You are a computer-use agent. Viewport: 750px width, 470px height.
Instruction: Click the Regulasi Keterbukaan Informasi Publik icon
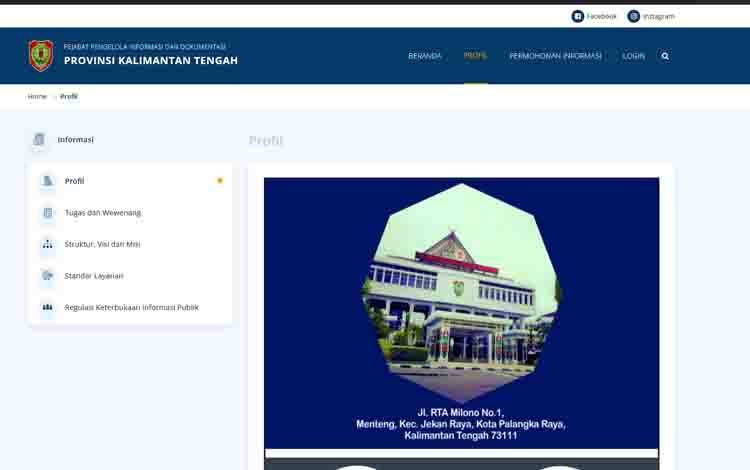coord(47,307)
